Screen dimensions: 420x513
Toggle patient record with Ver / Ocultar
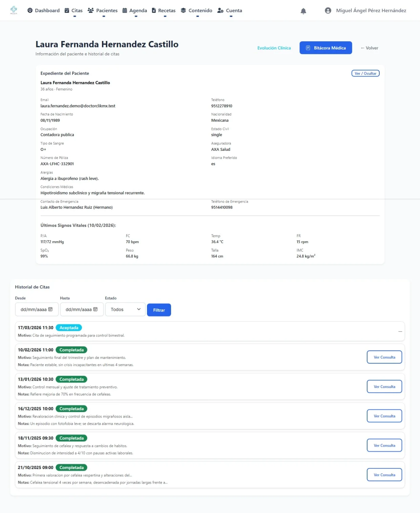365,74
